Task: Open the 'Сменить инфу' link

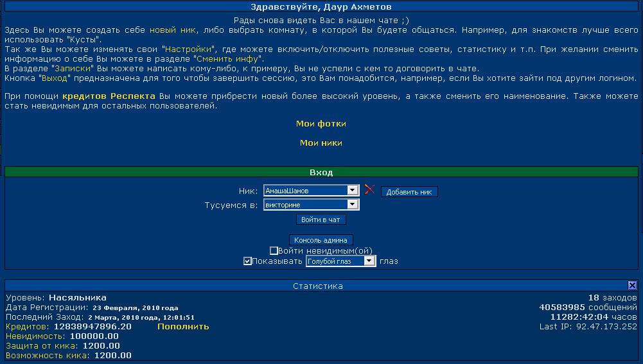Action: (x=227, y=58)
